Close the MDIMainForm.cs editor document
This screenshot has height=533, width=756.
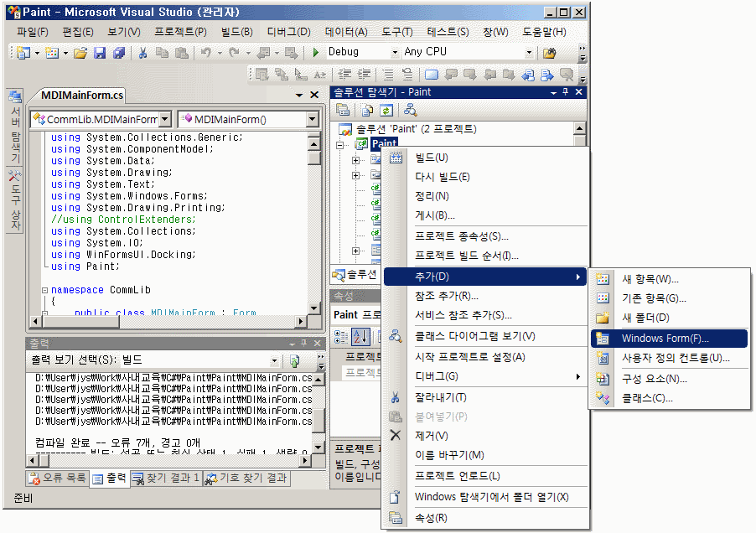coord(314,95)
